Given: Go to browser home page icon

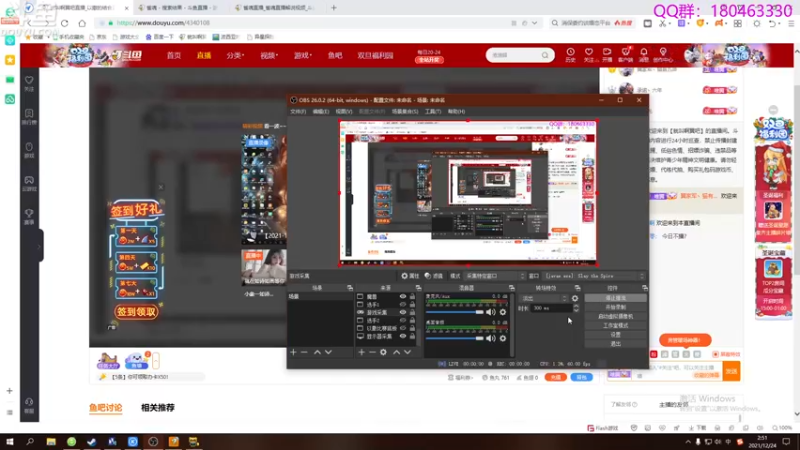Looking at the screenshot, I should tap(82, 23).
